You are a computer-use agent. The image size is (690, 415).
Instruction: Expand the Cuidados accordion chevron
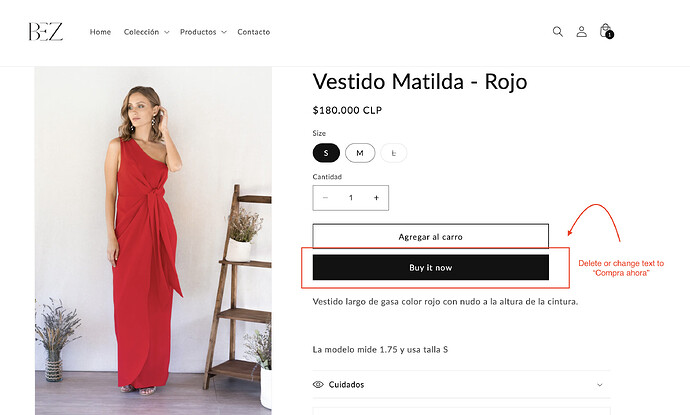tap(600, 385)
